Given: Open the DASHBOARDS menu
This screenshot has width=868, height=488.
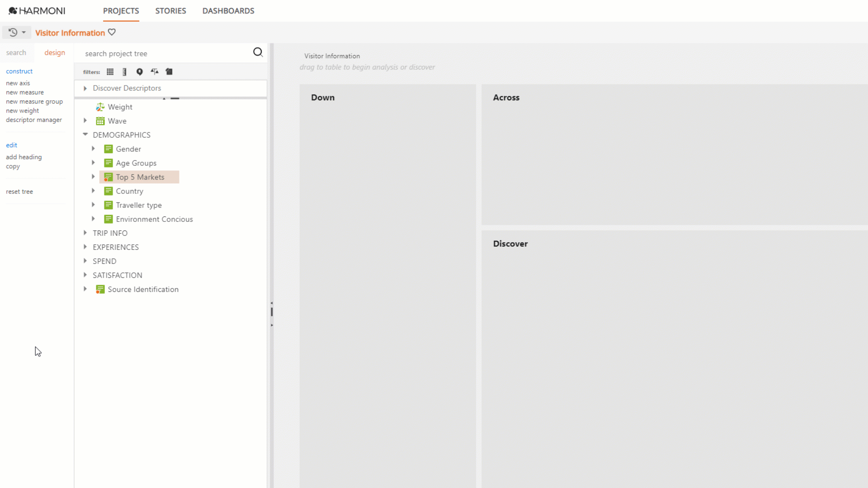Looking at the screenshot, I should point(228,10).
